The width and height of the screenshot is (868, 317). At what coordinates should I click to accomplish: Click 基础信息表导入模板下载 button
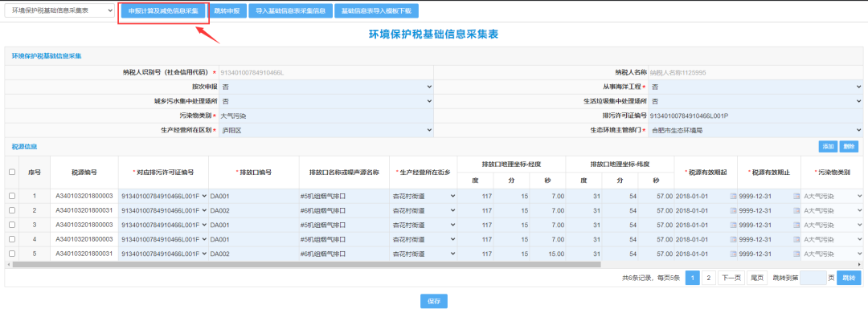(376, 11)
